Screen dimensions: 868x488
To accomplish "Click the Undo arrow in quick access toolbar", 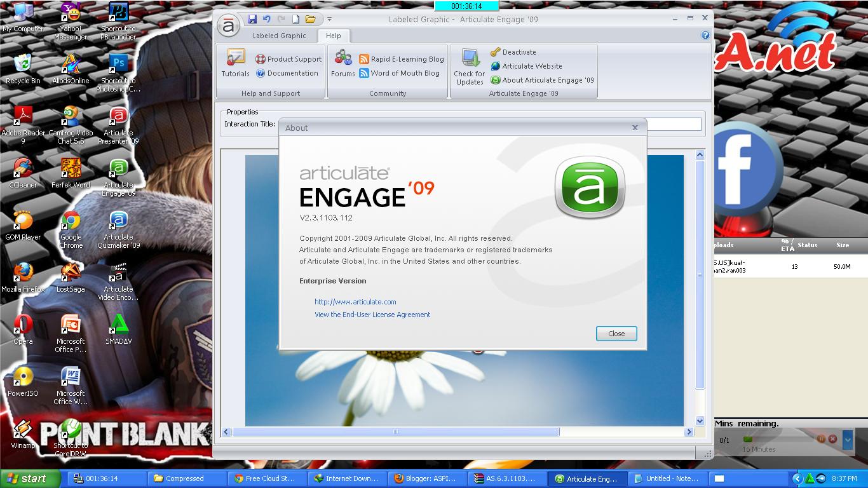I will coord(267,19).
